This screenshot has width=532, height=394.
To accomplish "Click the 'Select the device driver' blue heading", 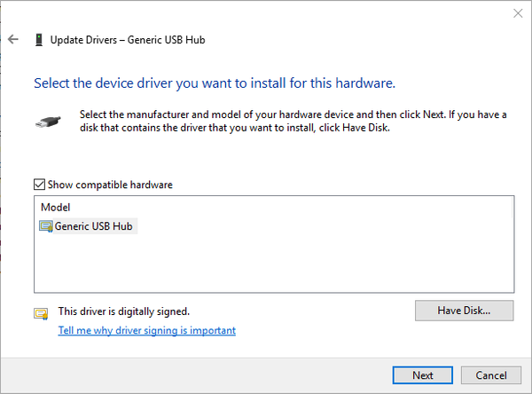I will 214,83.
